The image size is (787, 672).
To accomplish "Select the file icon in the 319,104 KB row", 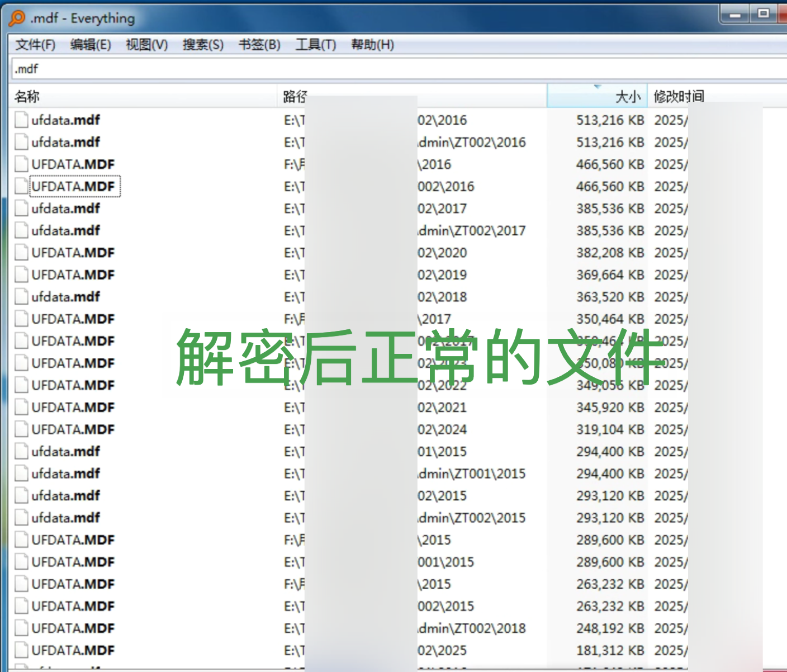I will [22, 429].
